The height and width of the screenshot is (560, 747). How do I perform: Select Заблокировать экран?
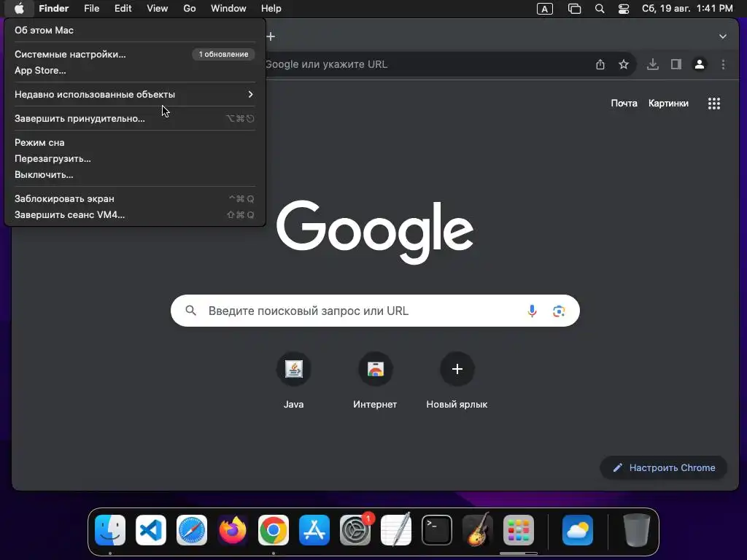135,198
